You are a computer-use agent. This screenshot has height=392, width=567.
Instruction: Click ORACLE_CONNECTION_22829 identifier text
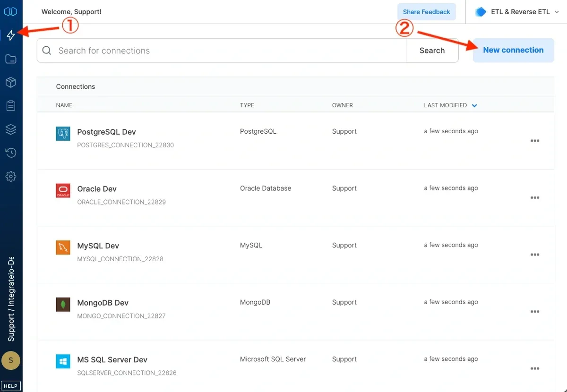point(121,202)
